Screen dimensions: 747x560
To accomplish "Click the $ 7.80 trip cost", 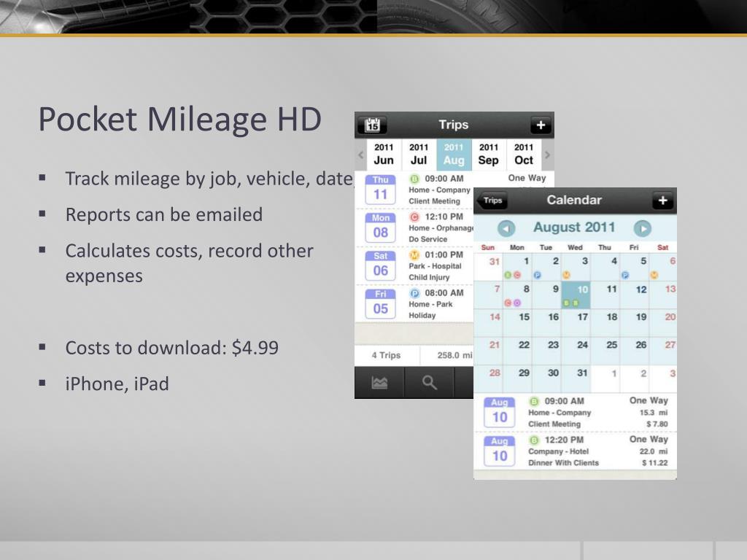I will point(657,424).
